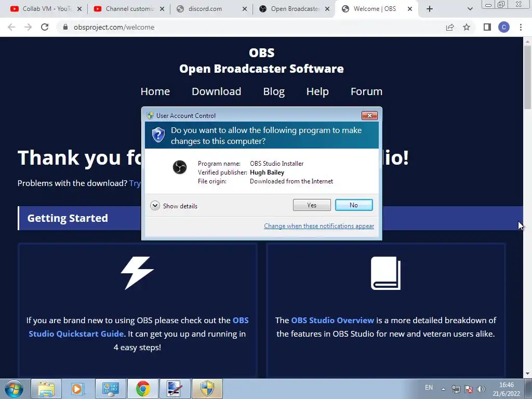
Task: Click scrollbar down arrow
Action: (527, 374)
